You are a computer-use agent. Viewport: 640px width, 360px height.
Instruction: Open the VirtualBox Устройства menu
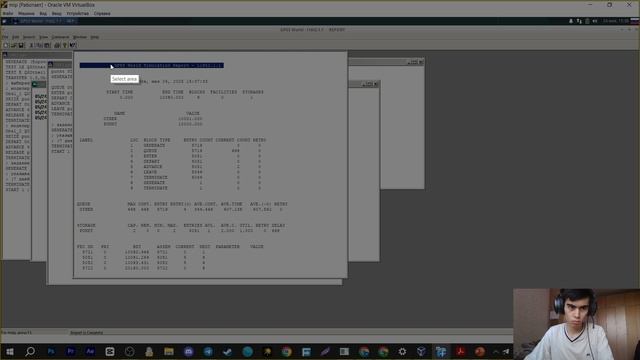click(78, 13)
